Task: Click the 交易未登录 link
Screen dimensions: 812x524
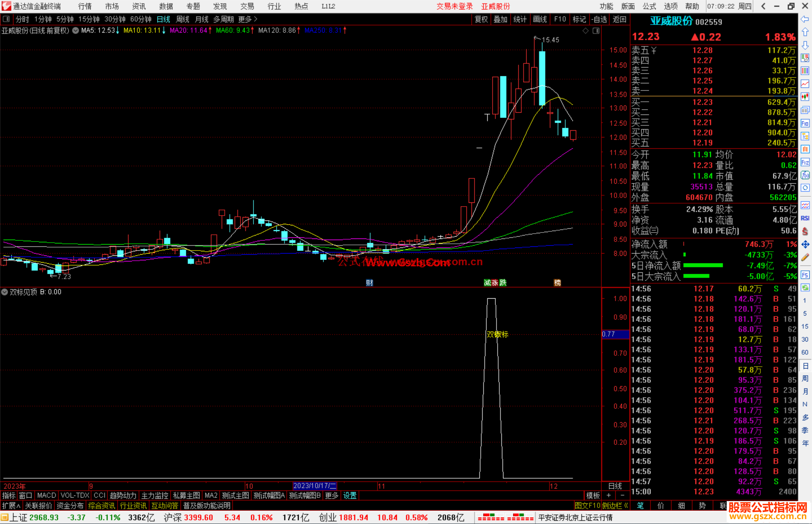Action: [x=454, y=6]
